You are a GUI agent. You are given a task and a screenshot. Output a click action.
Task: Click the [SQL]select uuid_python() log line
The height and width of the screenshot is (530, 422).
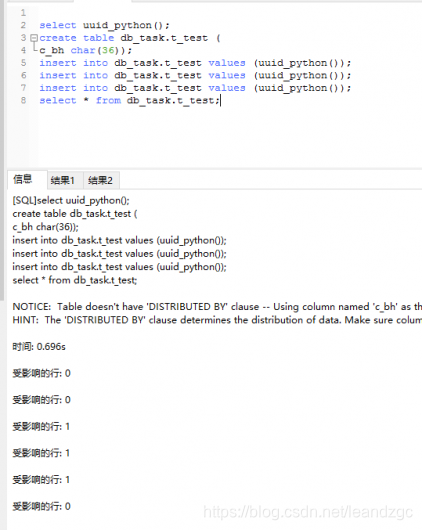(71, 200)
